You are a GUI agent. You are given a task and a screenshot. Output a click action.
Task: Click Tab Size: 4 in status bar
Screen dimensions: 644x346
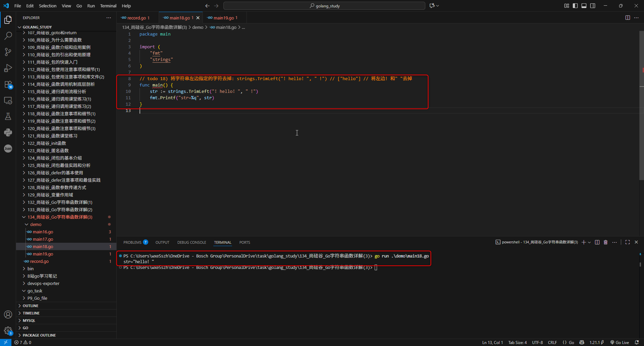point(518,342)
